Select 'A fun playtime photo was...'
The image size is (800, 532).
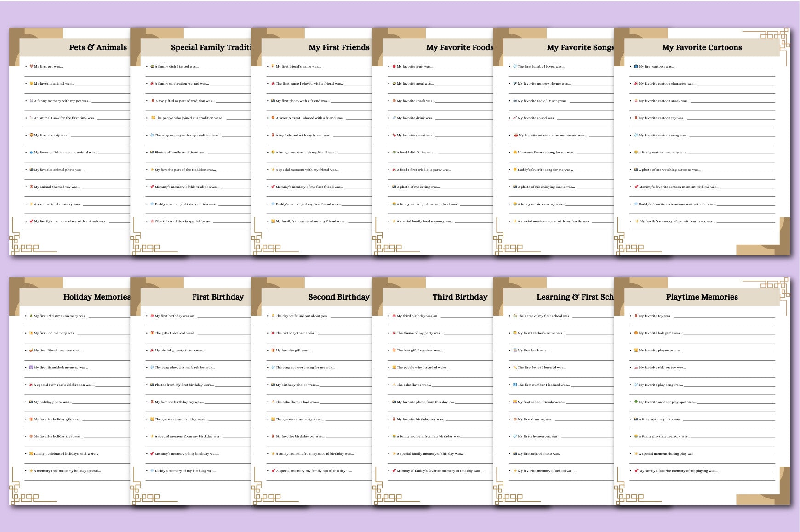click(x=660, y=419)
